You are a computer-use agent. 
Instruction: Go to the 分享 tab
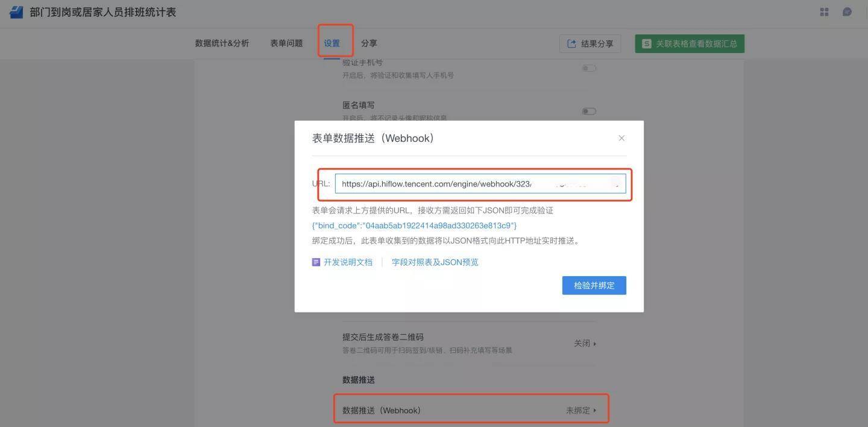click(369, 43)
